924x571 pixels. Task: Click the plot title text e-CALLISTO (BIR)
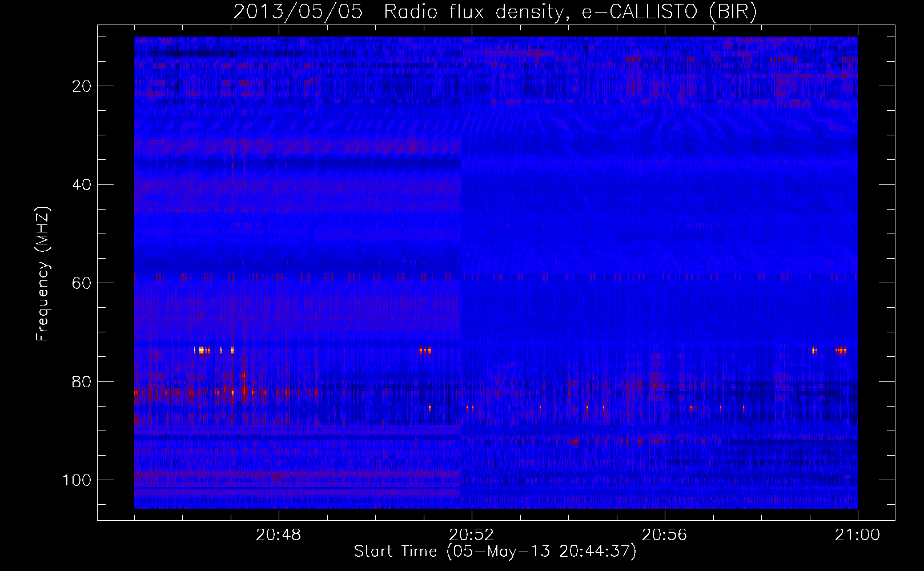point(669,11)
